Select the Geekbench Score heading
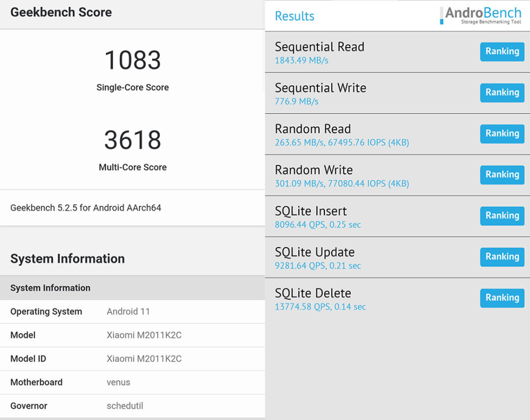The height and width of the screenshot is (420, 530). [61, 13]
